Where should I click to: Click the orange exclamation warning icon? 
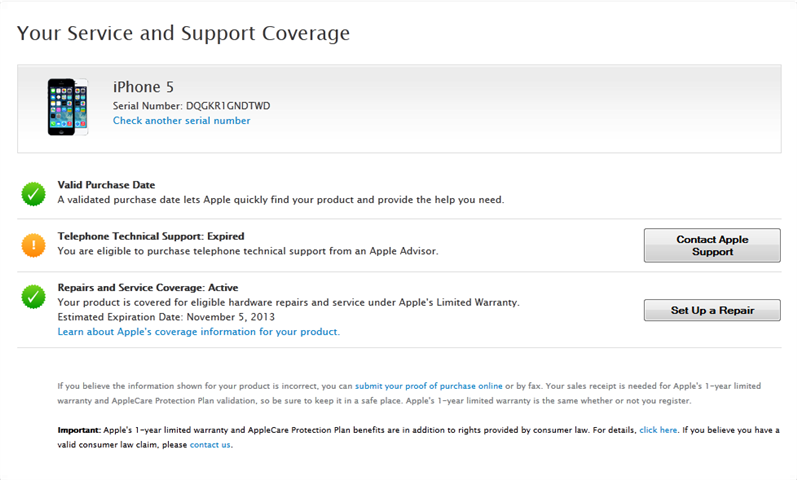click(x=34, y=244)
